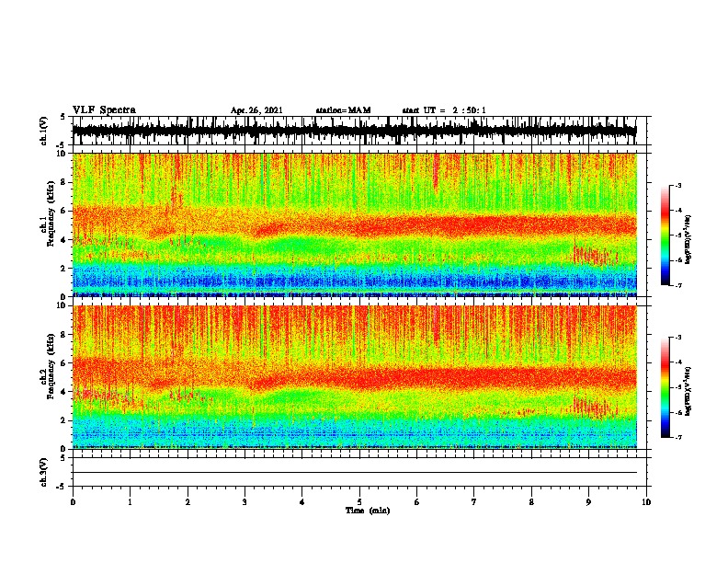Screen dimensions: 728x563
Task: Click the "Time (min)" axis title
Action: (368, 511)
